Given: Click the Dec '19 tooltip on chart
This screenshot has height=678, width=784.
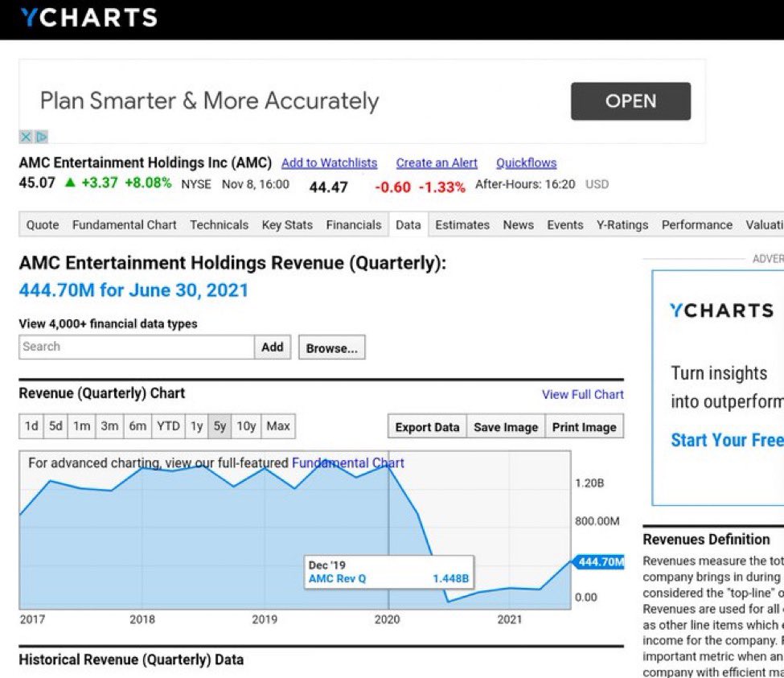Looking at the screenshot, I should [388, 572].
